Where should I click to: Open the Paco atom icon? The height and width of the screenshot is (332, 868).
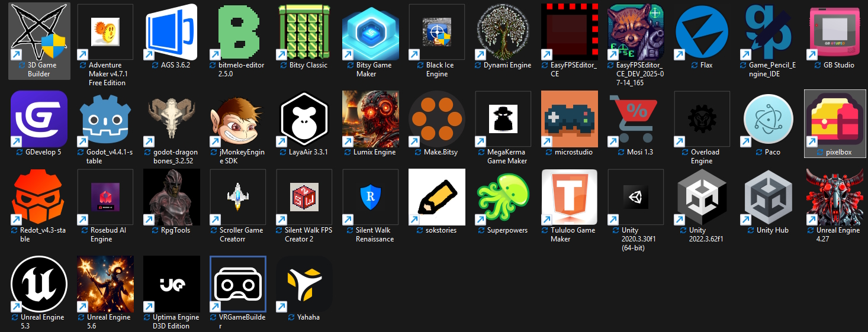click(769, 119)
